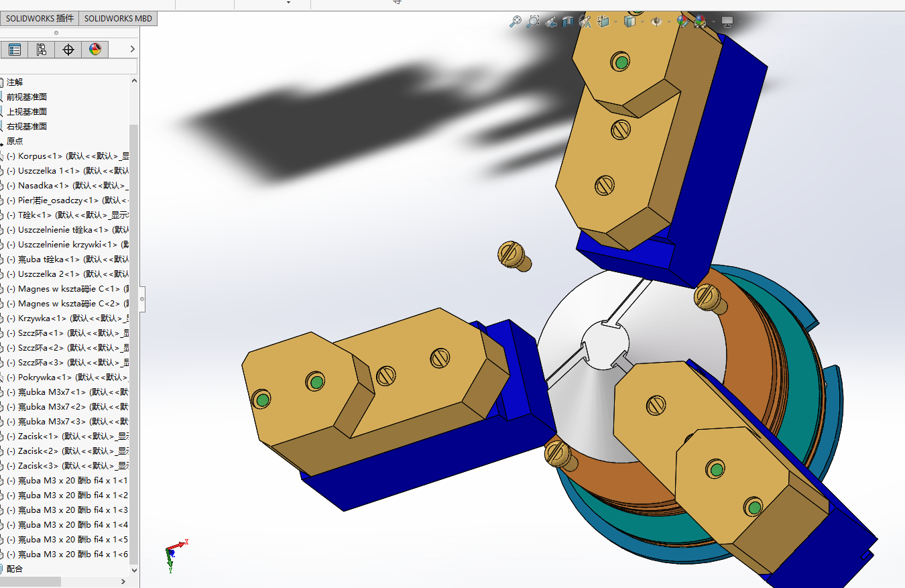905x588 pixels.
Task: Open the View Orientation cube icon
Action: [603, 22]
